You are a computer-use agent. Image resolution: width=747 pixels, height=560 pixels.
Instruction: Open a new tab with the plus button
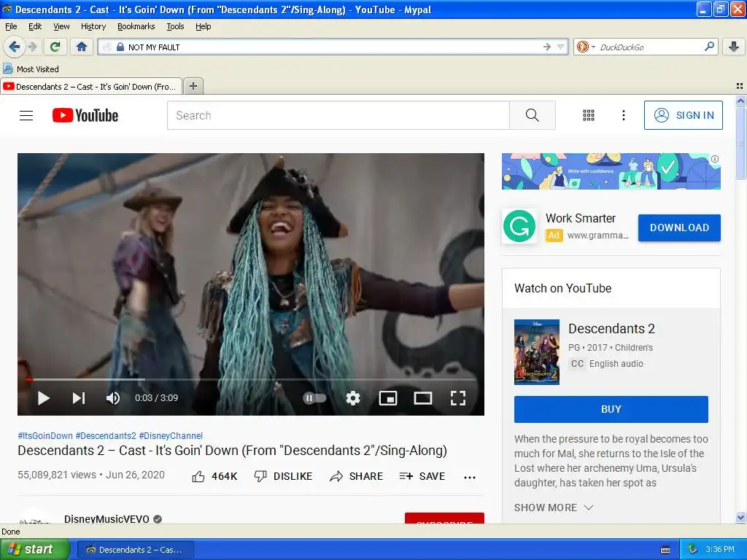[x=193, y=86]
